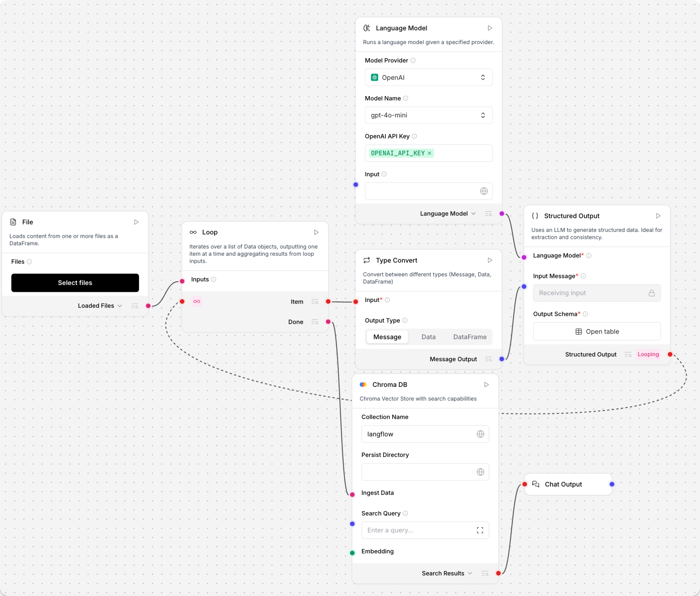This screenshot has width=700, height=596.
Task: Click the globe icon beside Collection Name
Action: [480, 434]
